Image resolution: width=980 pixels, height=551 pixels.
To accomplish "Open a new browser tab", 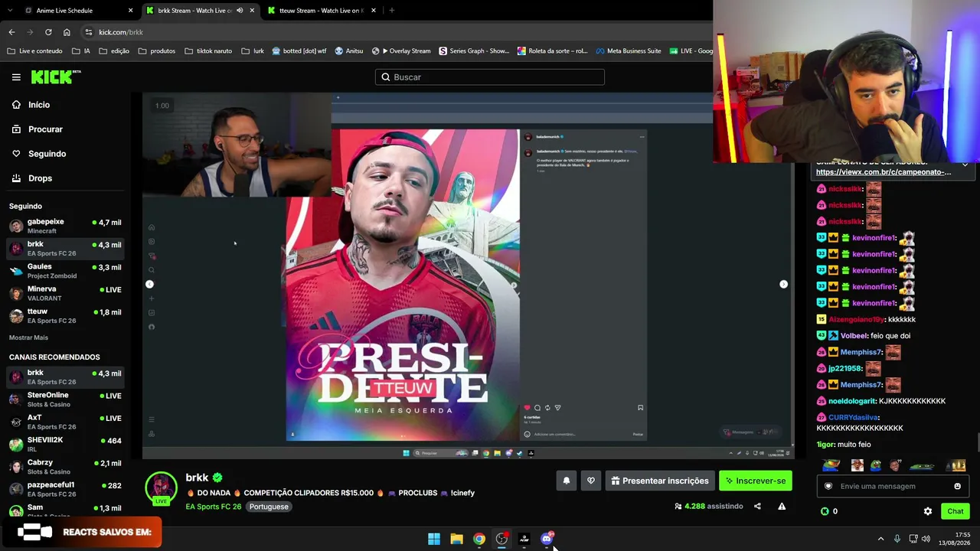I will click(391, 11).
